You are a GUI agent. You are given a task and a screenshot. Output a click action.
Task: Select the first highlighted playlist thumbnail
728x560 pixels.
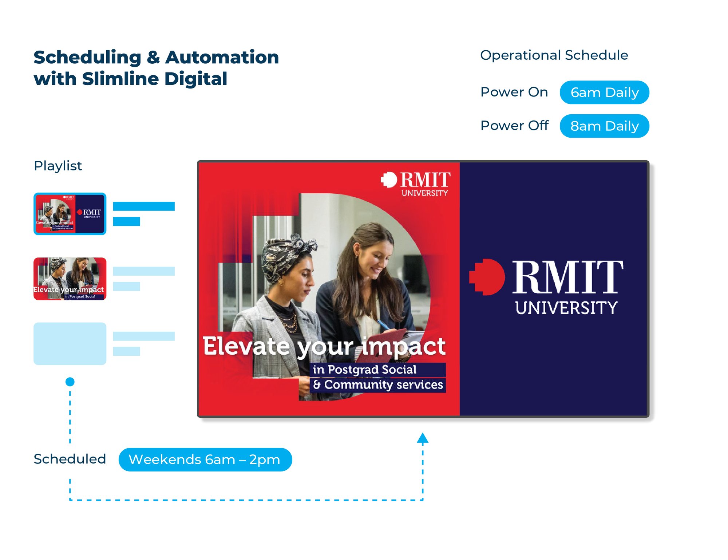click(x=70, y=214)
